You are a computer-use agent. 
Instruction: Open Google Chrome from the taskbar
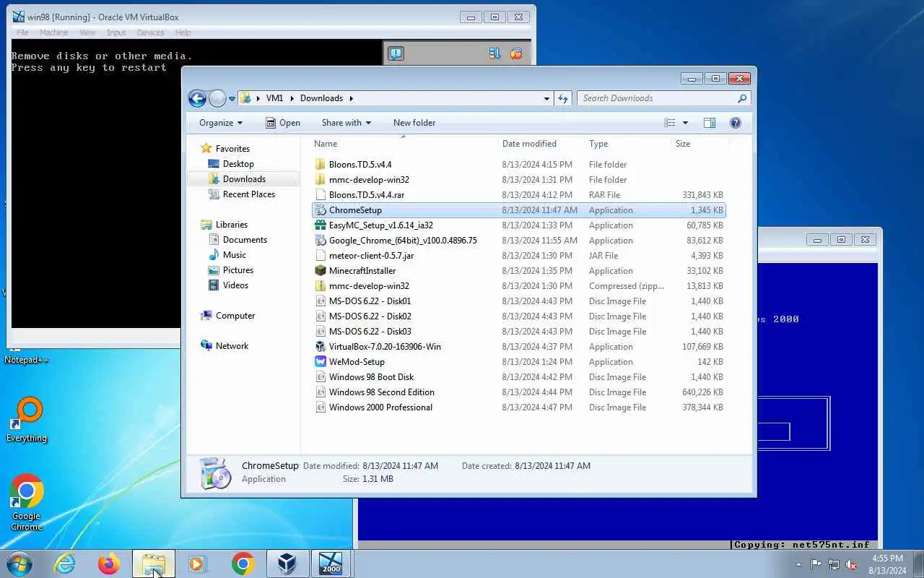pos(243,564)
